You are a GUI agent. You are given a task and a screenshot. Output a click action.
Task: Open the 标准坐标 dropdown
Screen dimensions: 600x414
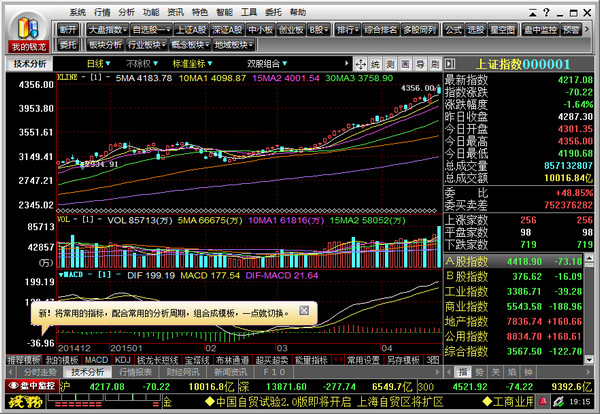coord(192,64)
